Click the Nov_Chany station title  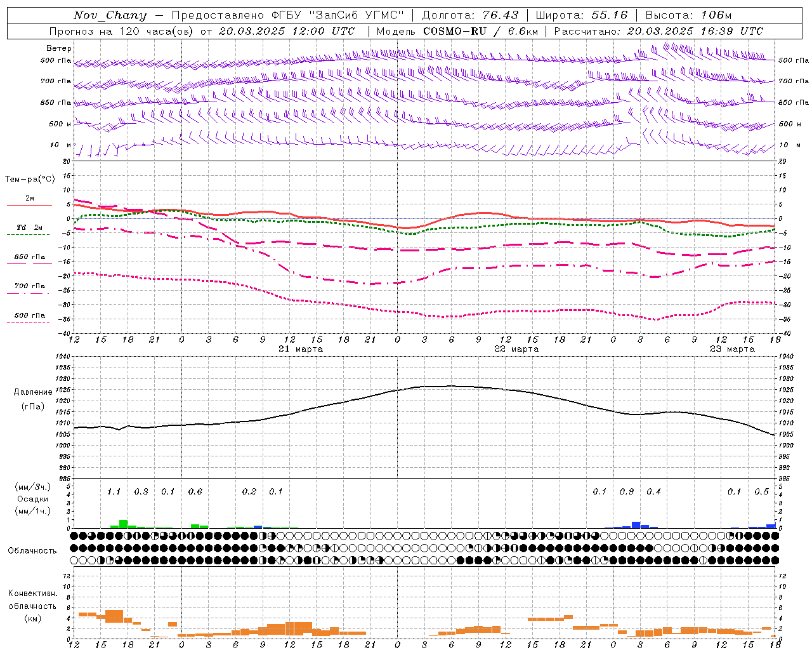coord(110,15)
